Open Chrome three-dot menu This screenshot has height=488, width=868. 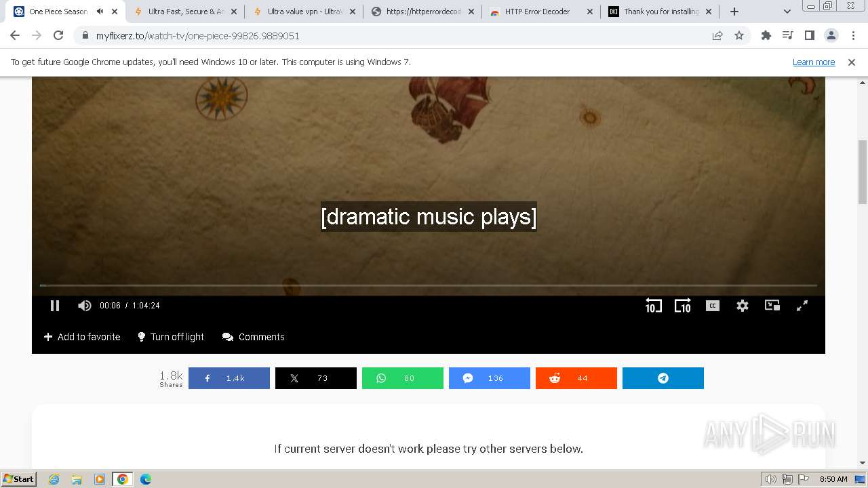pos(853,36)
